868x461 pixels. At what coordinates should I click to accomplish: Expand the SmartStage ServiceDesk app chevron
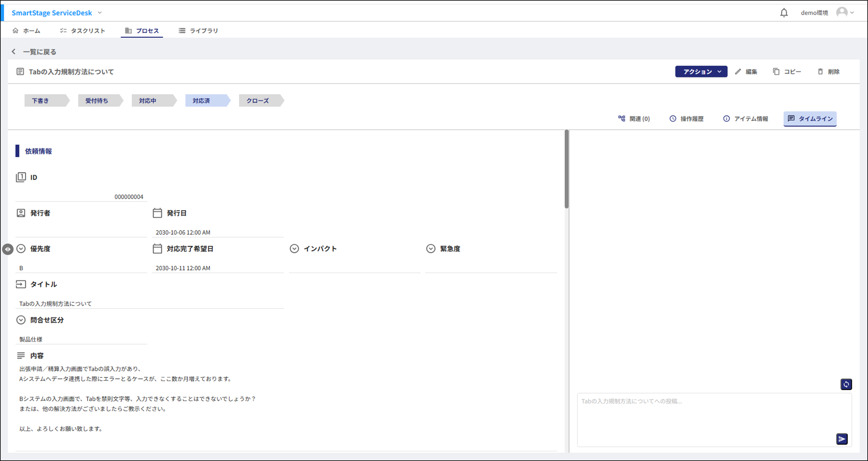[x=100, y=13]
